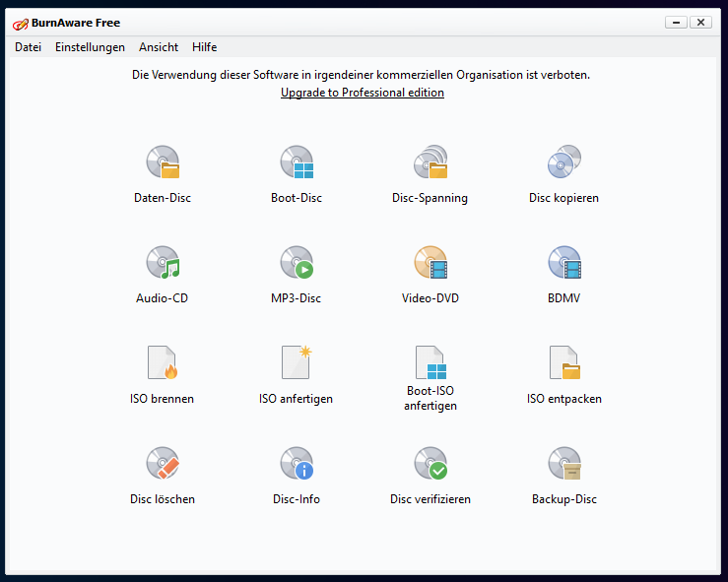Click the "ISO brennen" label
Screen dimensions: 728x582
pyautogui.click(x=162, y=399)
